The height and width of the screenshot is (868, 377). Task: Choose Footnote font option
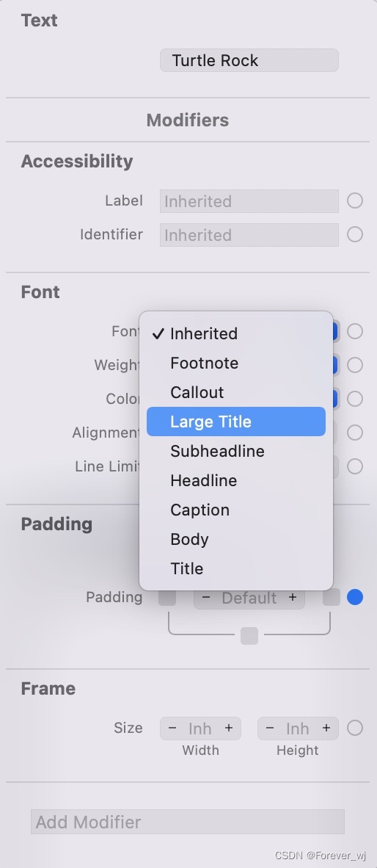pos(236,364)
